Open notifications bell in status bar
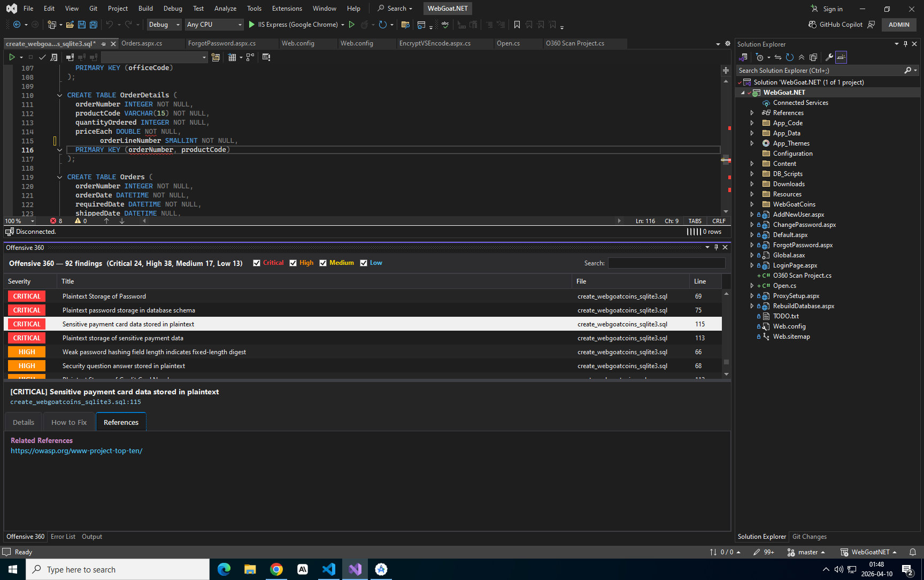This screenshot has width=924, height=580. coord(913,552)
